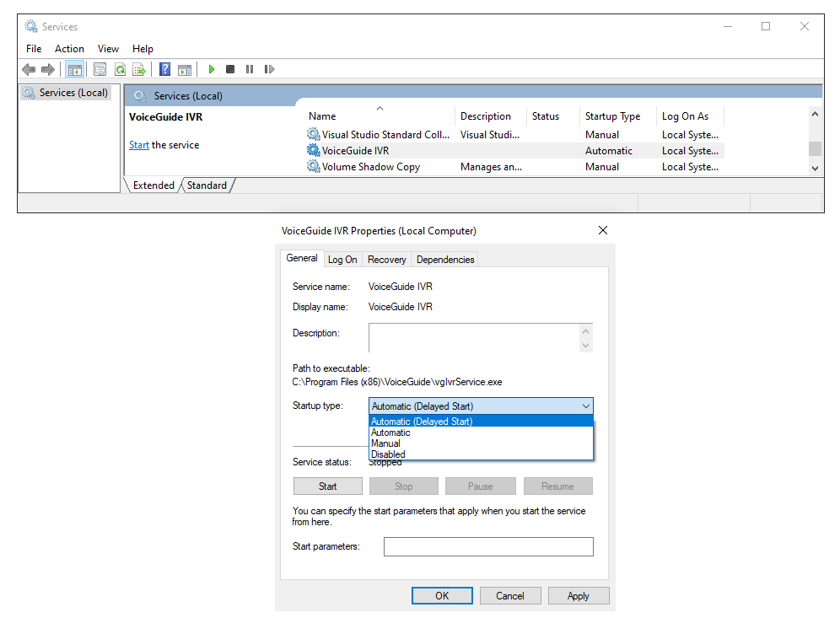Click the Properties toolbar icon

pos(100,69)
